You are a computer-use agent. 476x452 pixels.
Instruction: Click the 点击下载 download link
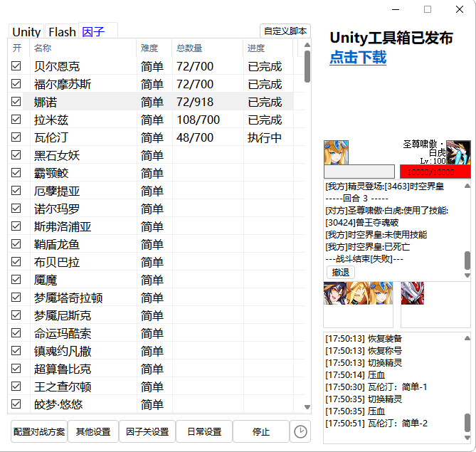pyautogui.click(x=358, y=57)
